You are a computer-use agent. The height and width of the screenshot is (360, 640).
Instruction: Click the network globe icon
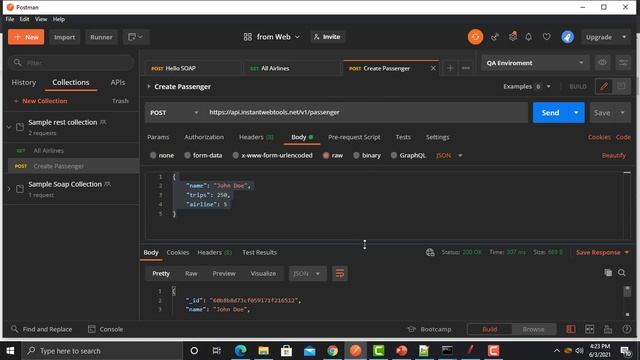(430, 253)
